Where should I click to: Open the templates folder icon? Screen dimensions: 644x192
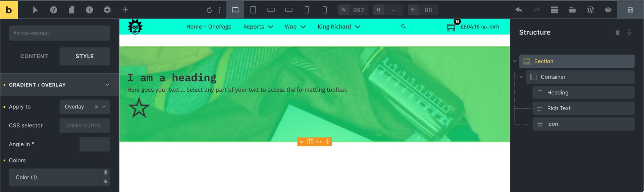pyautogui.click(x=572, y=10)
